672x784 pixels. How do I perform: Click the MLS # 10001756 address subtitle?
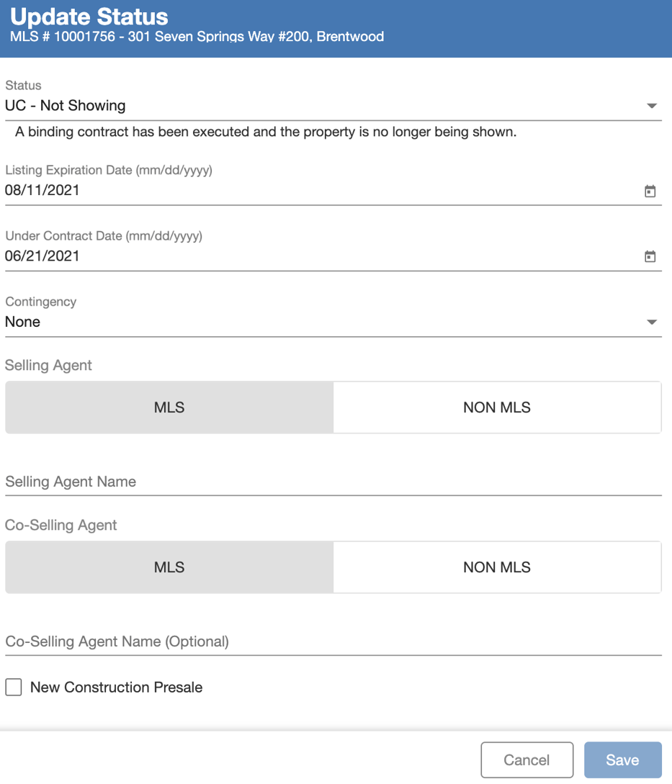coord(195,36)
